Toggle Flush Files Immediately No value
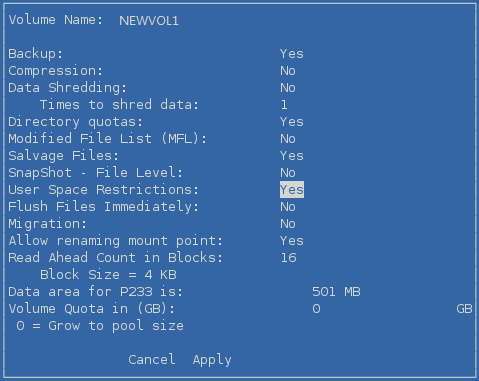 point(288,207)
